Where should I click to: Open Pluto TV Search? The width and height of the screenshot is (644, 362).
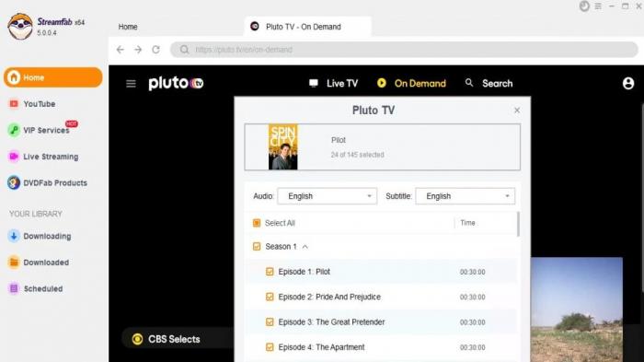pyautogui.click(x=489, y=84)
